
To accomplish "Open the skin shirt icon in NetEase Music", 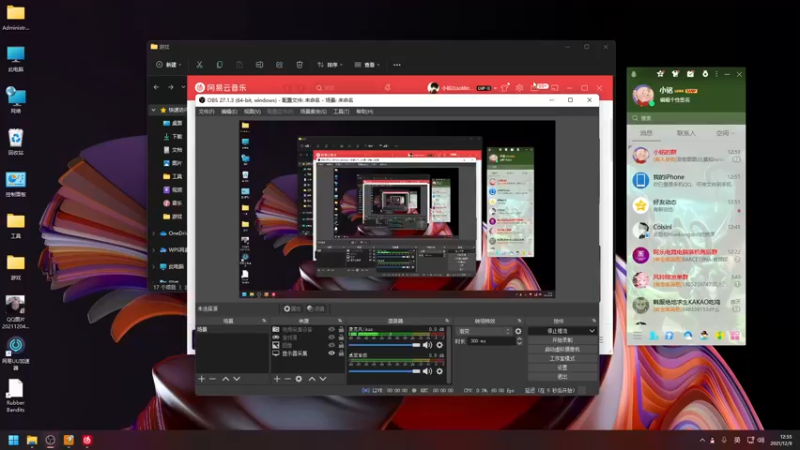I will coord(505,88).
